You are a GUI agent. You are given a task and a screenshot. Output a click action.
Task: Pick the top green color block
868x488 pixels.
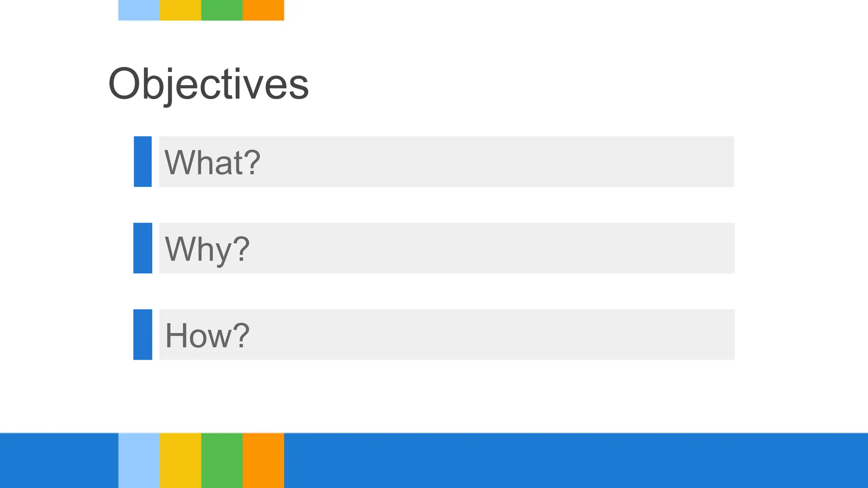[222, 10]
